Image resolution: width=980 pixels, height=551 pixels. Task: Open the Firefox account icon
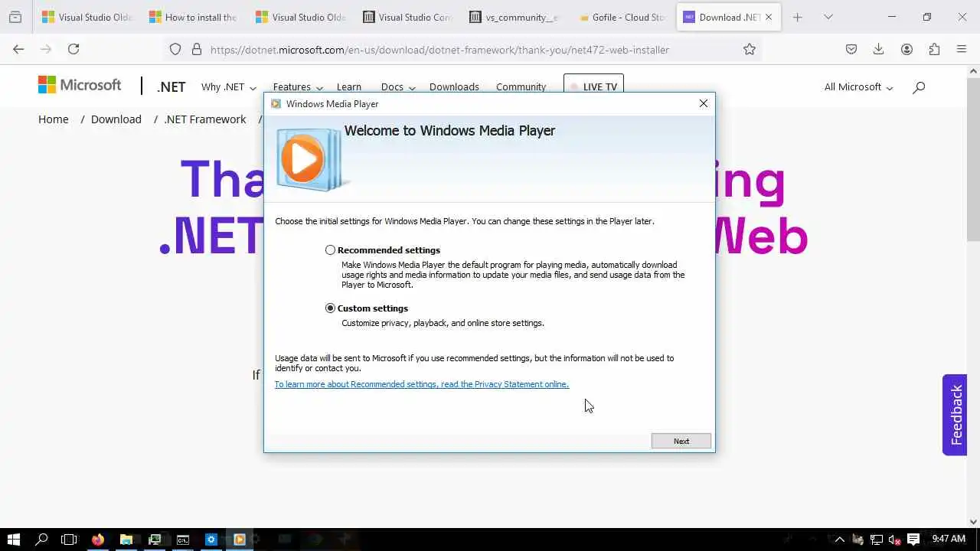click(x=906, y=49)
